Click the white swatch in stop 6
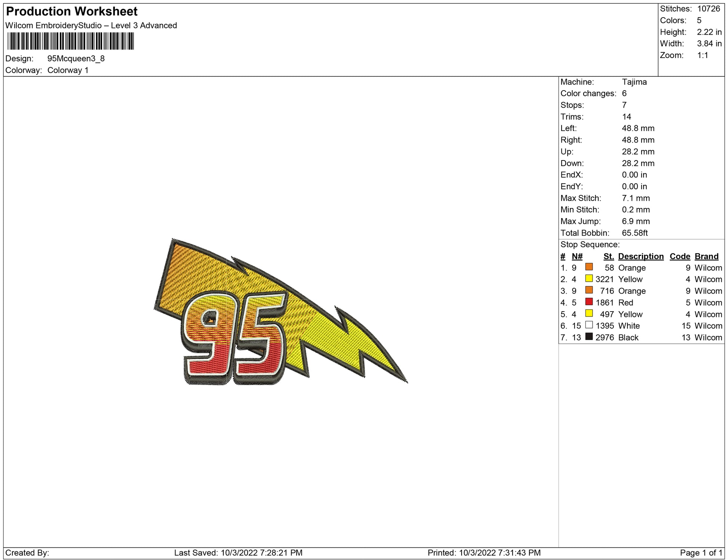 point(589,325)
